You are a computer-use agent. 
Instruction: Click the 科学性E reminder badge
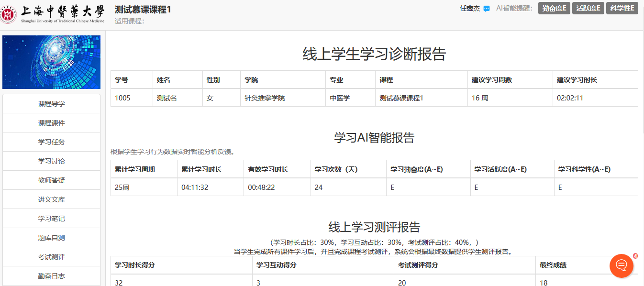[622, 8]
